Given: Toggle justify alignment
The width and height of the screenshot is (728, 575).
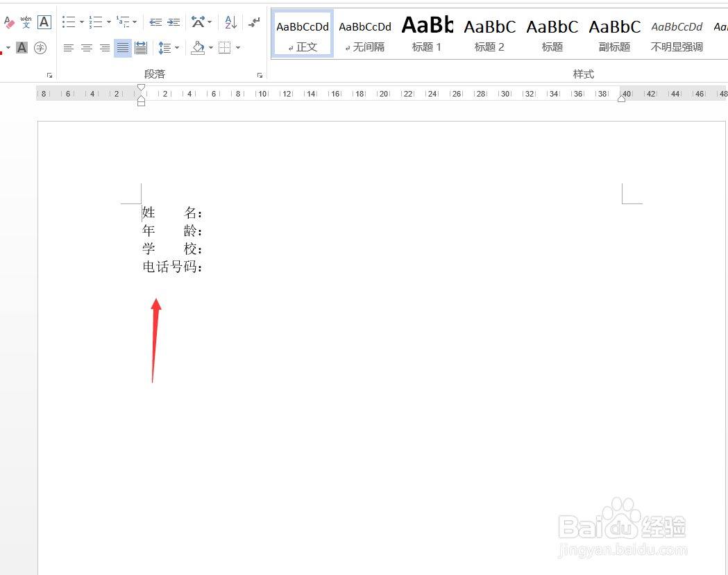Looking at the screenshot, I should click(123, 48).
